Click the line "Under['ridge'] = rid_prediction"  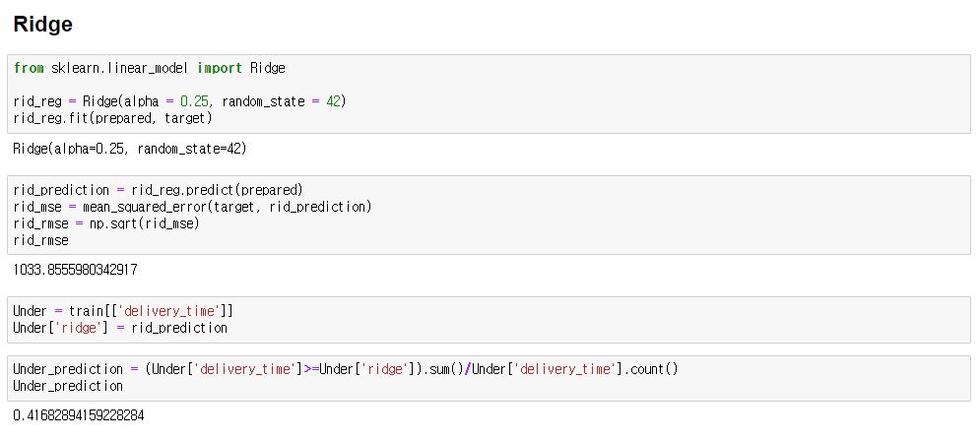(x=120, y=328)
